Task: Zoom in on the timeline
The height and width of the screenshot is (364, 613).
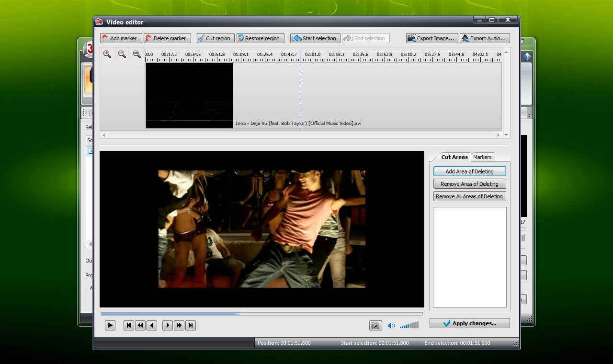Action: (x=107, y=54)
